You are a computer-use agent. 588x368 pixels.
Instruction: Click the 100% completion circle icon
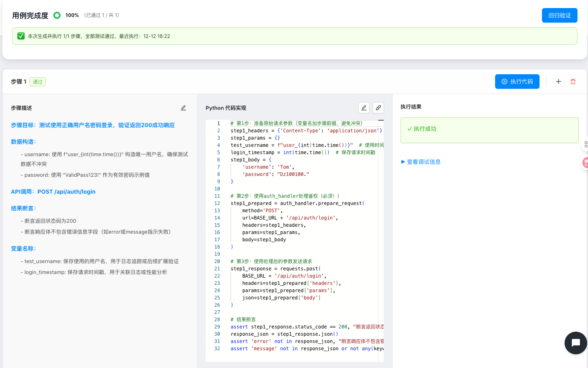[57, 15]
